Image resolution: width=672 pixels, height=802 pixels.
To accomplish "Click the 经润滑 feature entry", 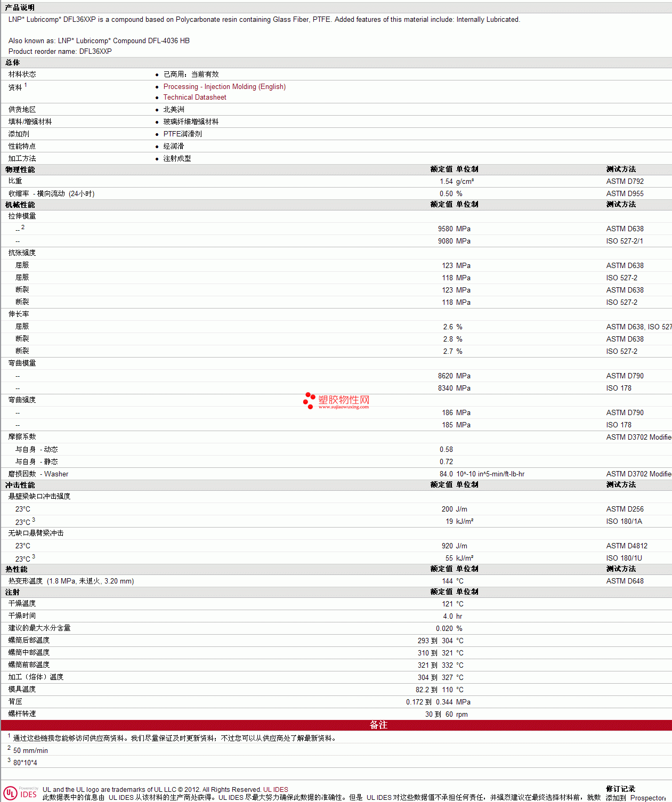I will coord(174,146).
